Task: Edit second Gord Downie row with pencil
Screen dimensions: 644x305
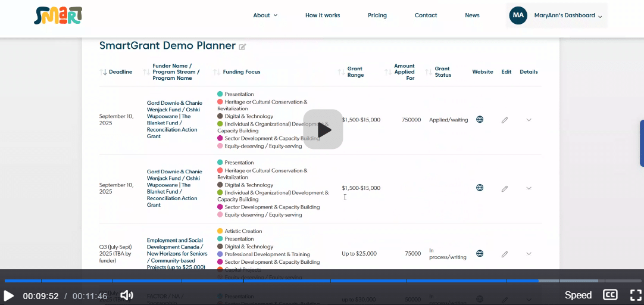Action: pos(504,189)
